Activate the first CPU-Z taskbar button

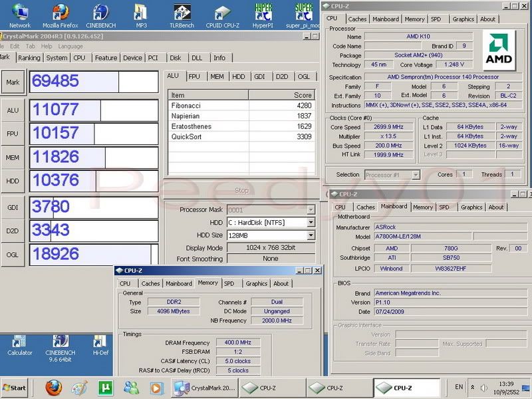[x=273, y=388]
